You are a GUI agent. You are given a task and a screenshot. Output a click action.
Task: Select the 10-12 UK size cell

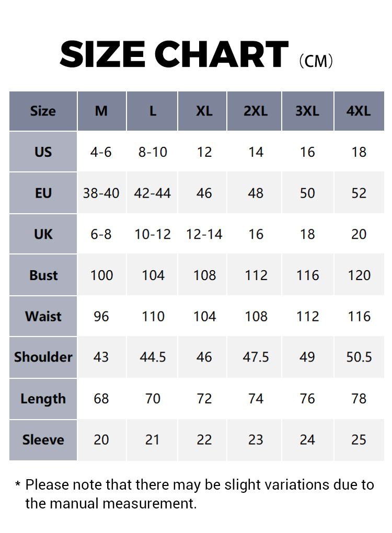tap(153, 235)
